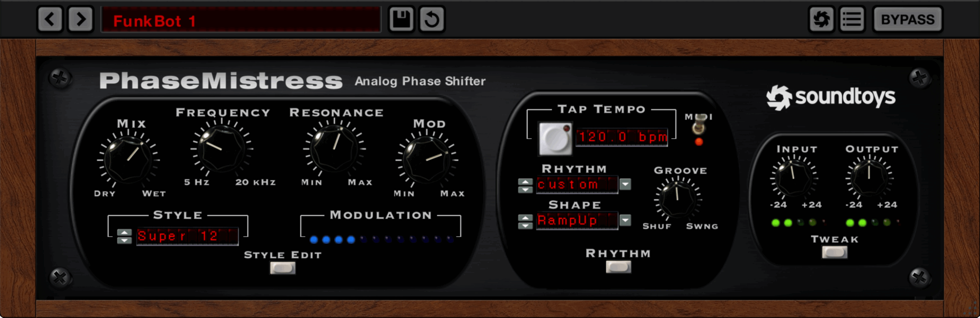Toggle the Tweak panel button
Screen dimensions: 980x318
[835, 252]
